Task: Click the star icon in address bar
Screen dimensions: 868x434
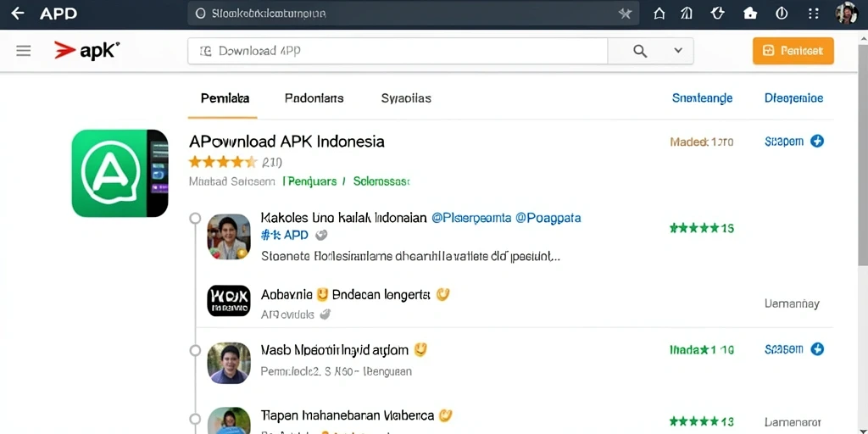Action: [625, 14]
